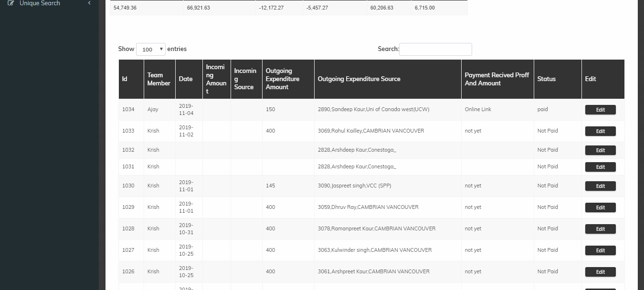Sort by Payment Recived Proff And Amount header
This screenshot has height=290, width=644.
tap(497, 79)
